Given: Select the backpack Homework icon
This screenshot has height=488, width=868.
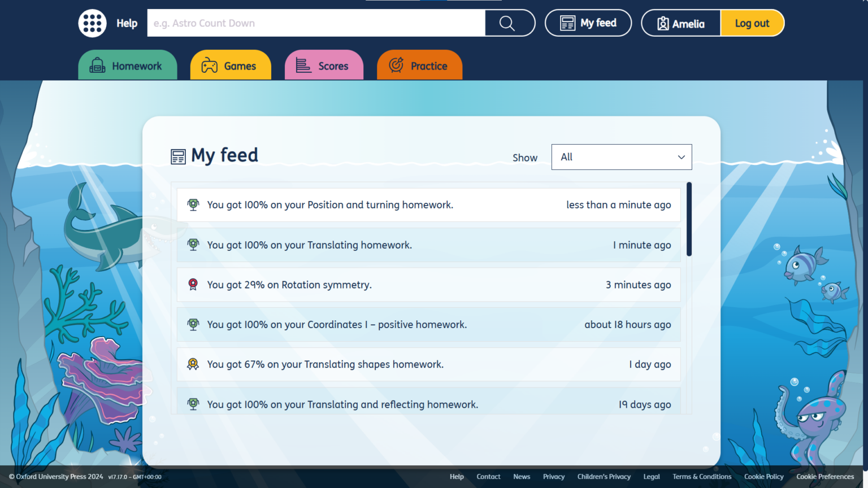Looking at the screenshot, I should pyautogui.click(x=97, y=66).
